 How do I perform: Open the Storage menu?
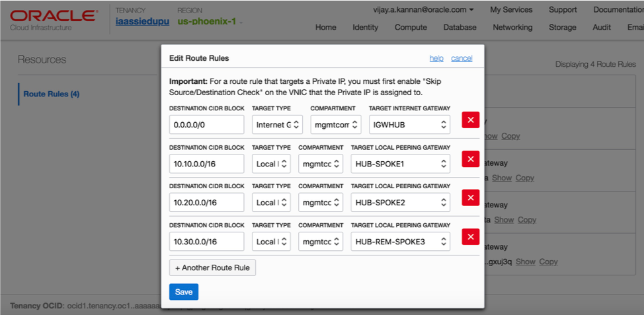pyautogui.click(x=562, y=28)
